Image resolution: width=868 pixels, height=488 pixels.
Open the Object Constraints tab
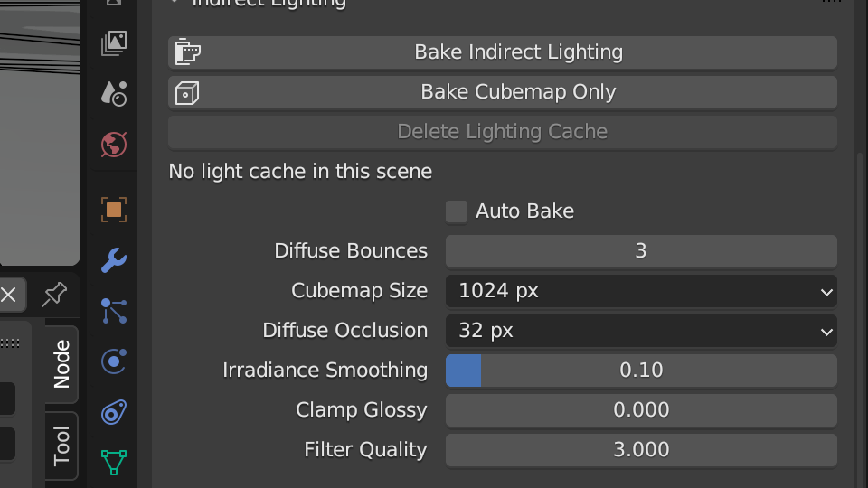click(x=114, y=412)
